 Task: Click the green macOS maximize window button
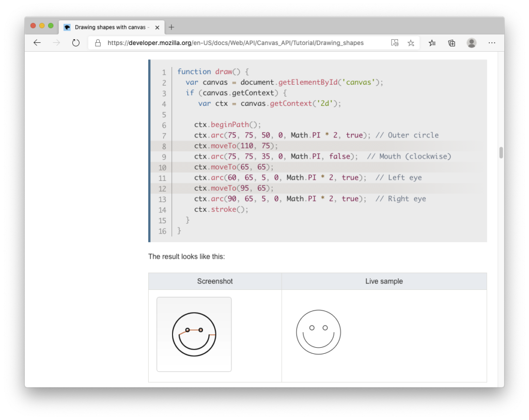pos(51,26)
